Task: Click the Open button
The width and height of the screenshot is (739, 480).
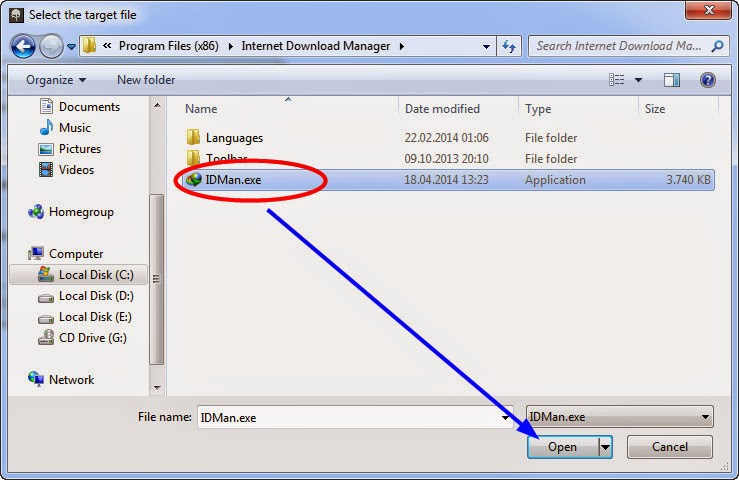Action: [x=563, y=447]
